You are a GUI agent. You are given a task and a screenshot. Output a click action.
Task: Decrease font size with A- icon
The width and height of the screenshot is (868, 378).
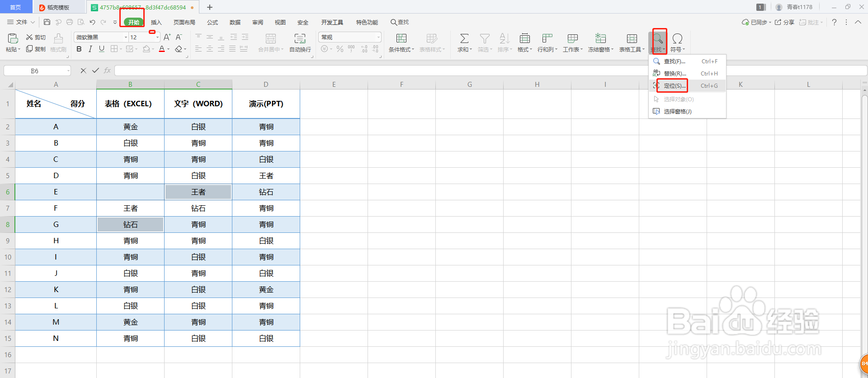(179, 37)
